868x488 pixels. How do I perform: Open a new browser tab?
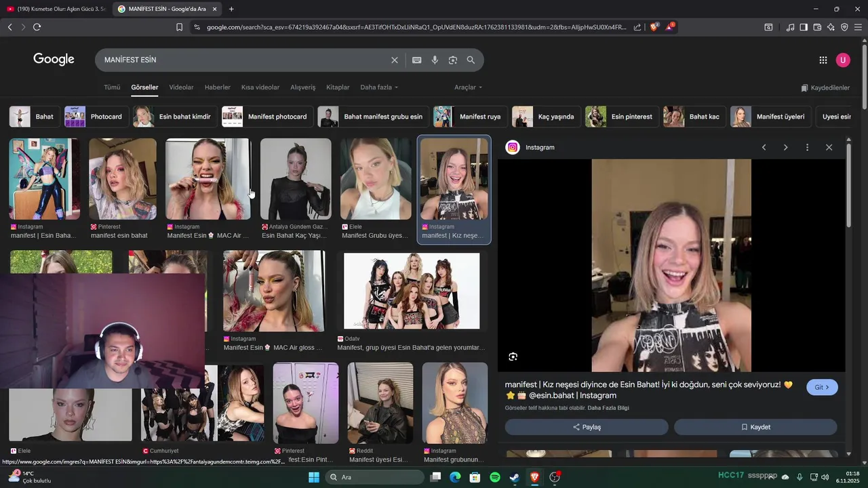[231, 9]
